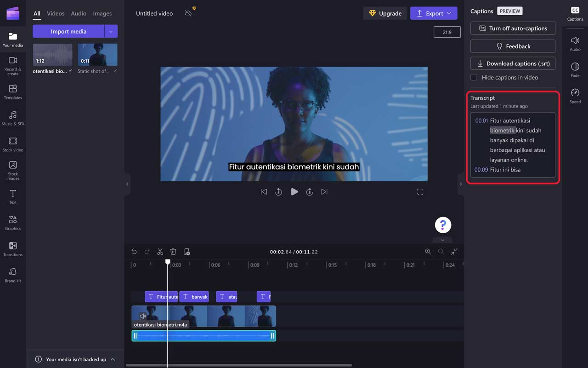Mute the video clip audio icon
The height and width of the screenshot is (368, 588).
tap(143, 316)
